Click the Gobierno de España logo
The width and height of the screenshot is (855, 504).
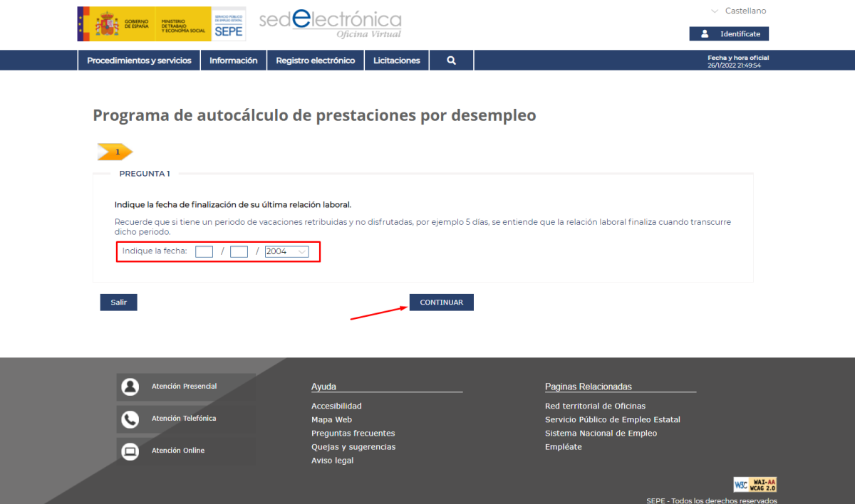118,23
